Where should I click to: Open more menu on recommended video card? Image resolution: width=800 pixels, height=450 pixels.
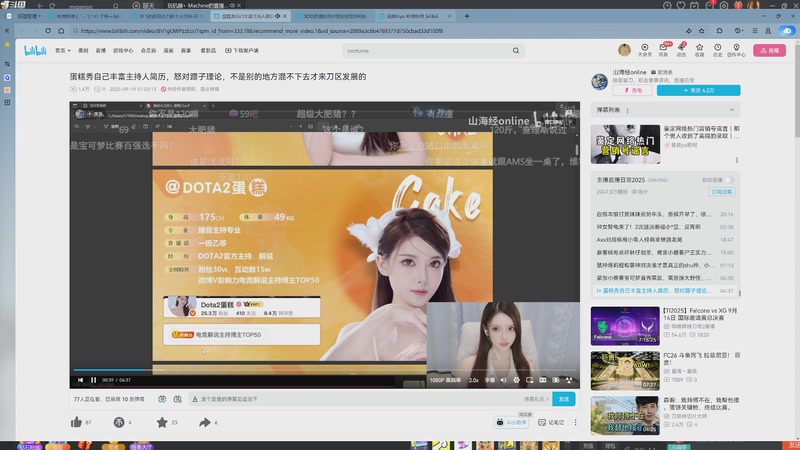[737, 160]
